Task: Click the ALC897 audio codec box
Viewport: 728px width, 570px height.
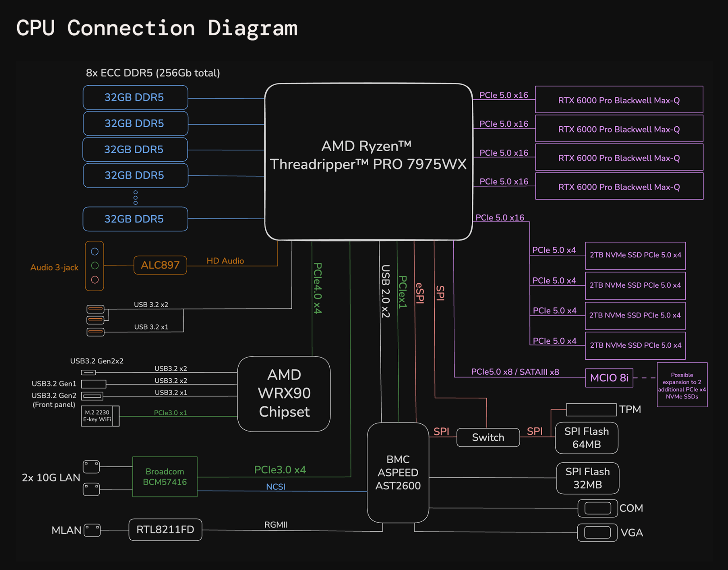Action: [160, 265]
